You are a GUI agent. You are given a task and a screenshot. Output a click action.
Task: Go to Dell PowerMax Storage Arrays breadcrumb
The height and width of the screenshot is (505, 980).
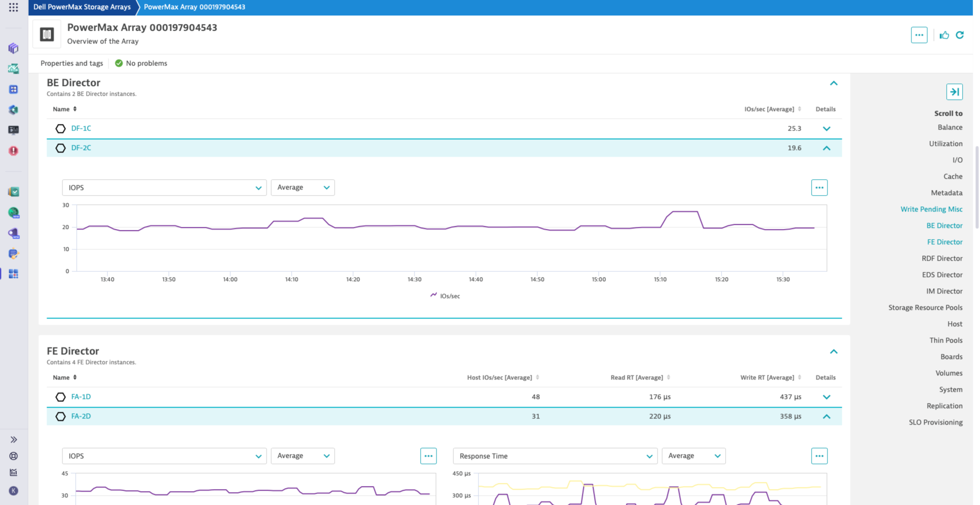82,7
